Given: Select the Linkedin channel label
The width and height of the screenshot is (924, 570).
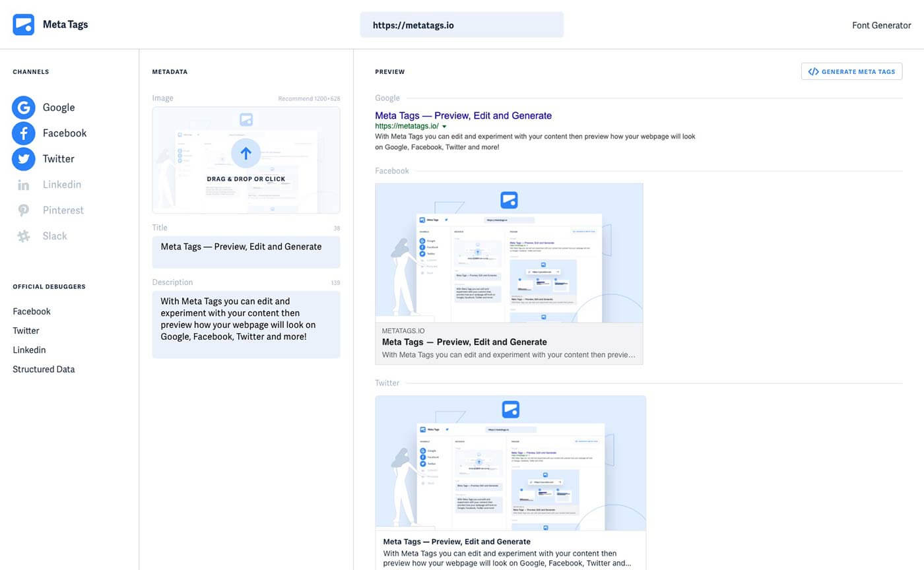Looking at the screenshot, I should (x=62, y=185).
